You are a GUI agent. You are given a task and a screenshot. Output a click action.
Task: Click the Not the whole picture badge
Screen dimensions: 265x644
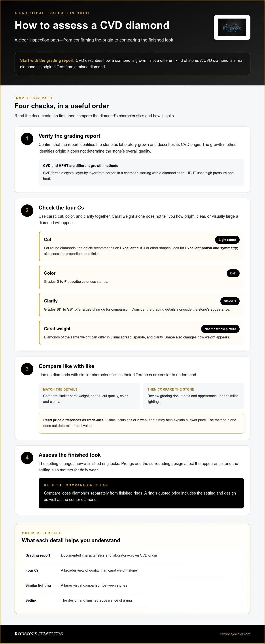coord(220,329)
